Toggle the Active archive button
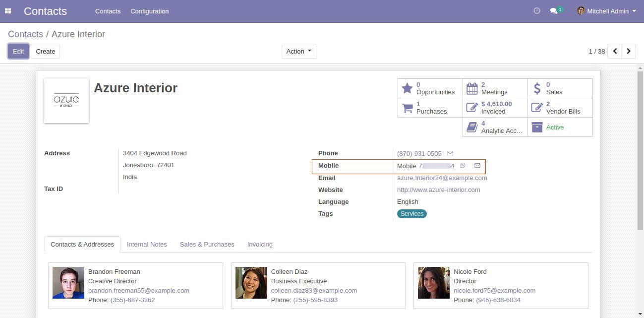The height and width of the screenshot is (318, 644). click(560, 127)
